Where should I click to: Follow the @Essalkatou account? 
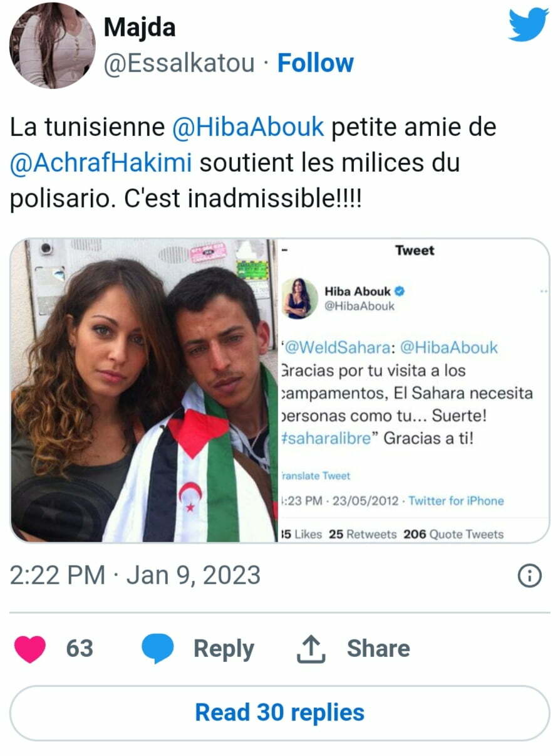point(315,63)
